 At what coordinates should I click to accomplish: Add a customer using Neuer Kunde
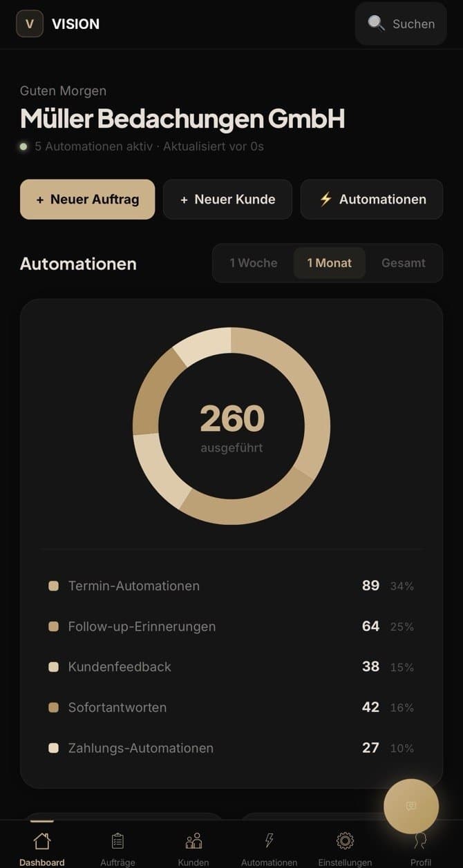[x=227, y=200]
